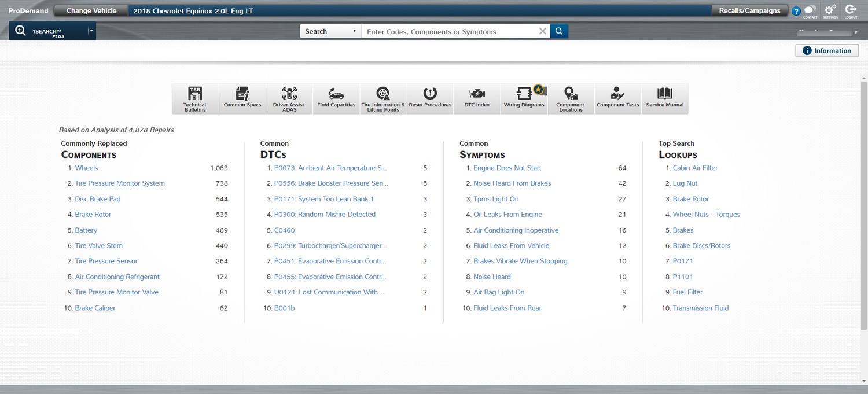The height and width of the screenshot is (394, 868).
Task: Open the Recalls/Campaigns tab
Action: pos(749,10)
